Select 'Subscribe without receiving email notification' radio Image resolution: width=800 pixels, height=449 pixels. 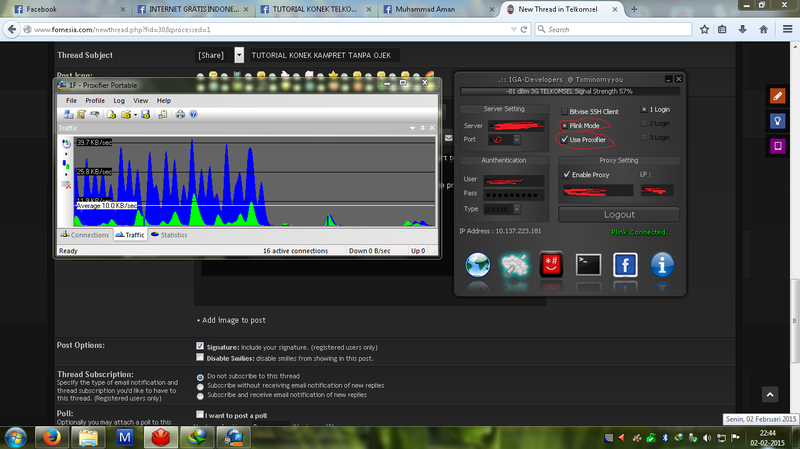[200, 387]
